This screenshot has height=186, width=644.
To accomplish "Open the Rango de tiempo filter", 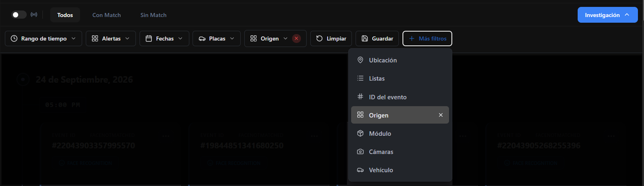I will (x=43, y=38).
